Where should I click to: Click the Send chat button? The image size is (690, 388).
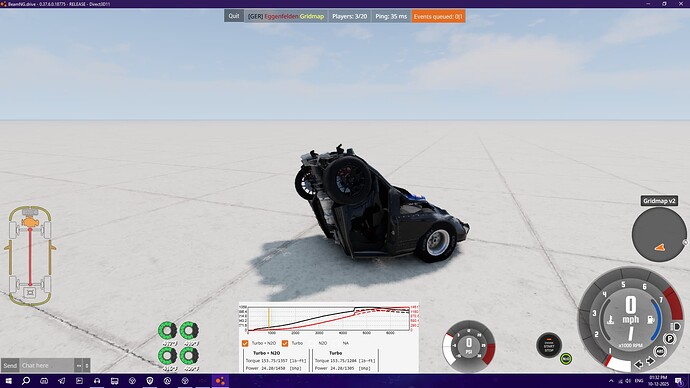(x=10, y=365)
